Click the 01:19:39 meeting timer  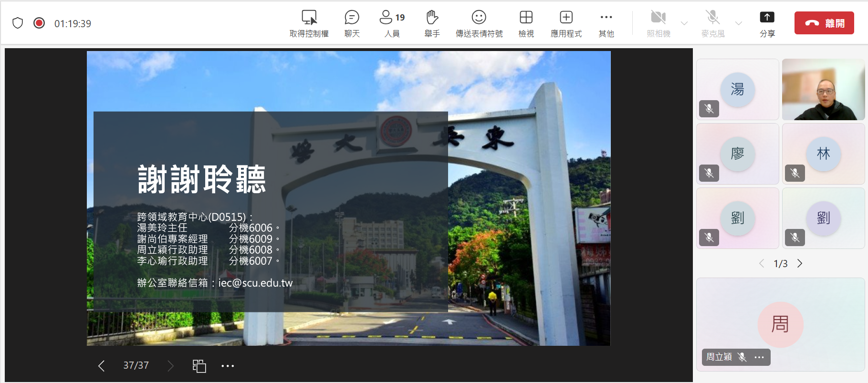pos(73,23)
